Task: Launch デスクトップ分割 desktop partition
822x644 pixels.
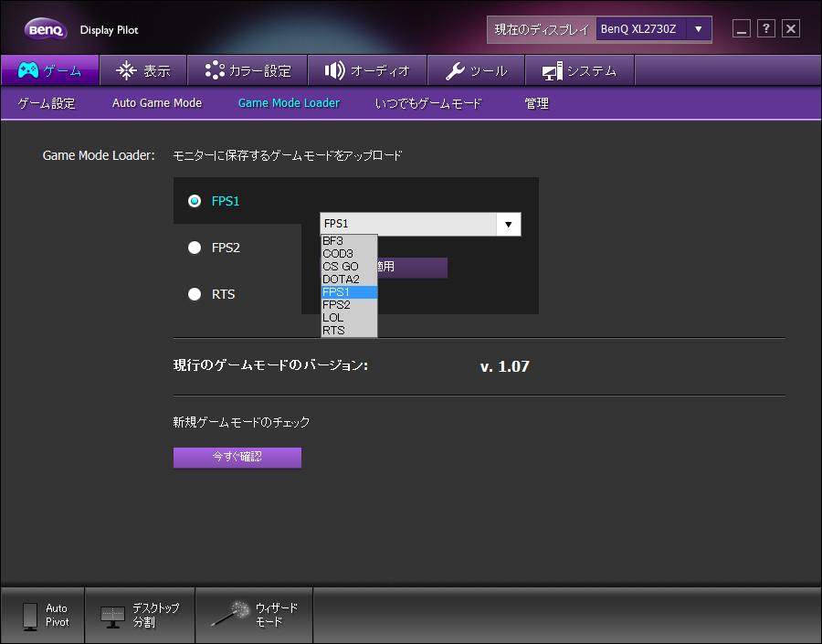Action: (140, 615)
